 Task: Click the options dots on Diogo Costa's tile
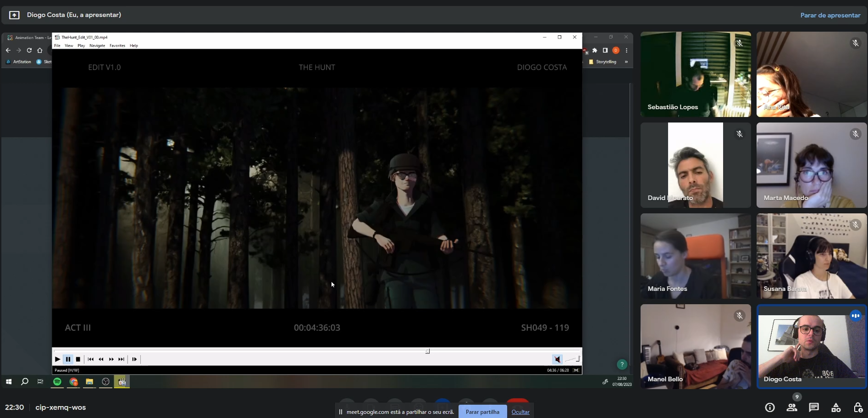856,316
